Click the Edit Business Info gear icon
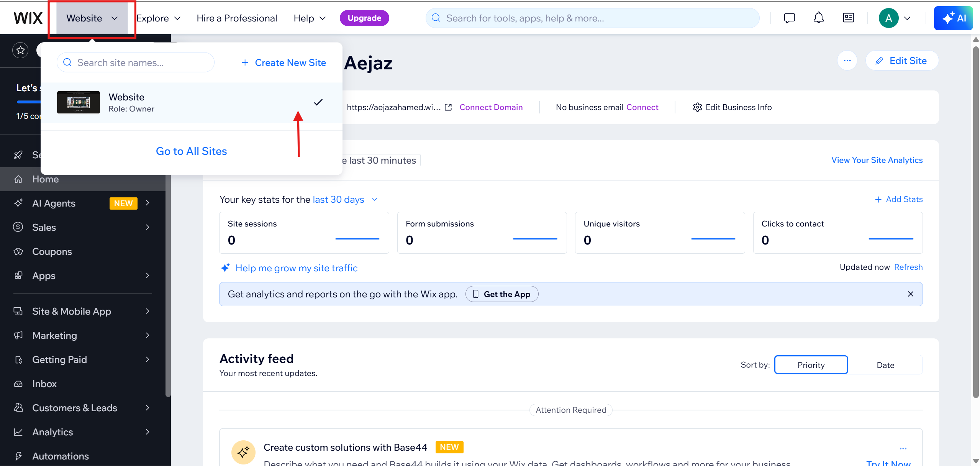 [x=697, y=107]
